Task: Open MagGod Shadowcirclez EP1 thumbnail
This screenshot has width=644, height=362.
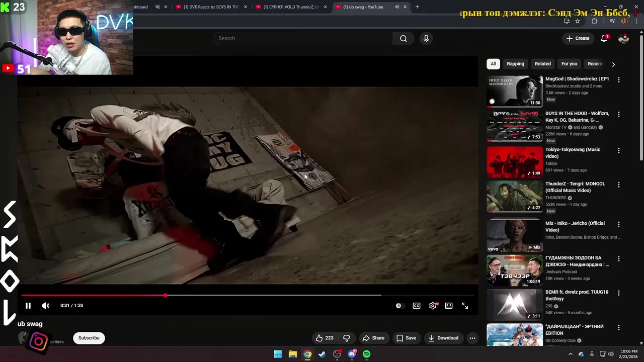Action: pyautogui.click(x=515, y=91)
